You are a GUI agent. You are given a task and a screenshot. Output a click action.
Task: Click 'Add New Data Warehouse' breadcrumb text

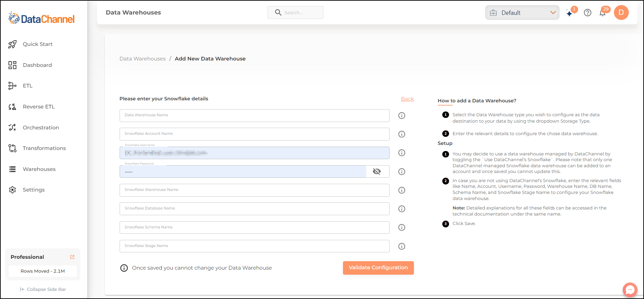click(x=210, y=59)
